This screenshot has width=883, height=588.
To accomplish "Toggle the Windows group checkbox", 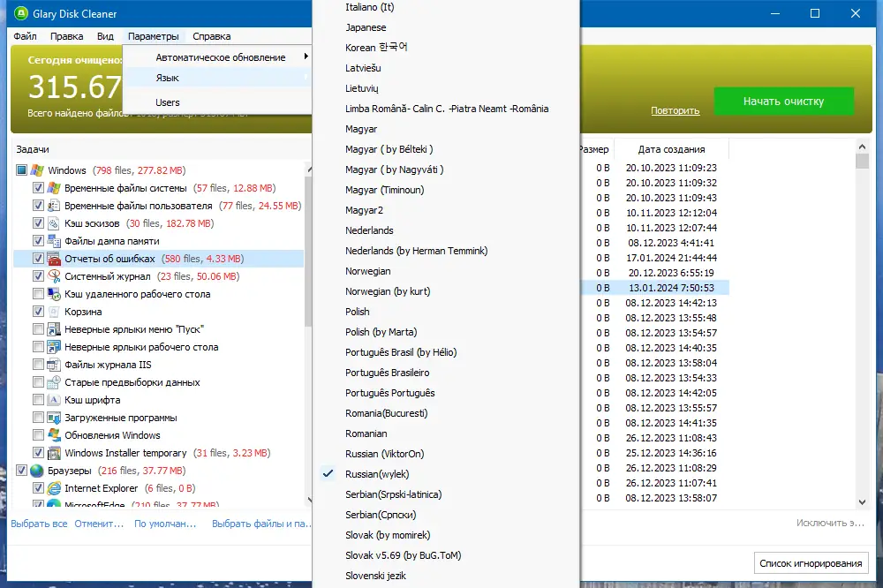I will [21, 170].
